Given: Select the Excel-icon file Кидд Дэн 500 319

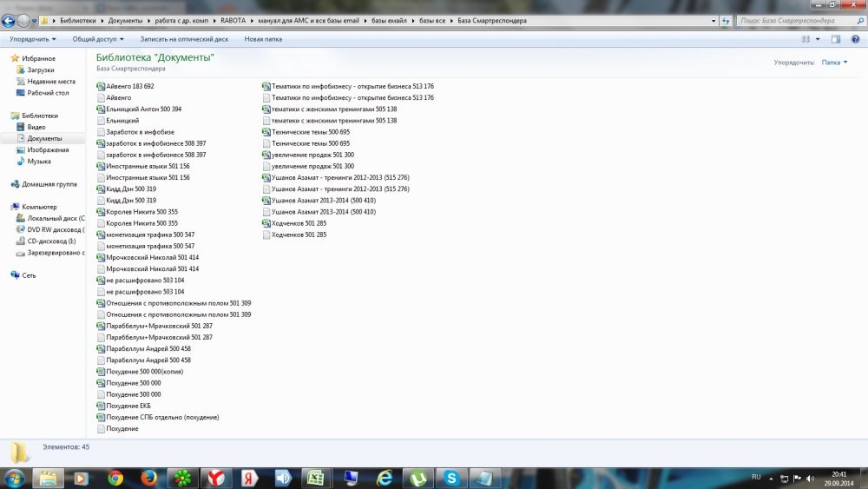Looking at the screenshot, I should coord(126,188).
